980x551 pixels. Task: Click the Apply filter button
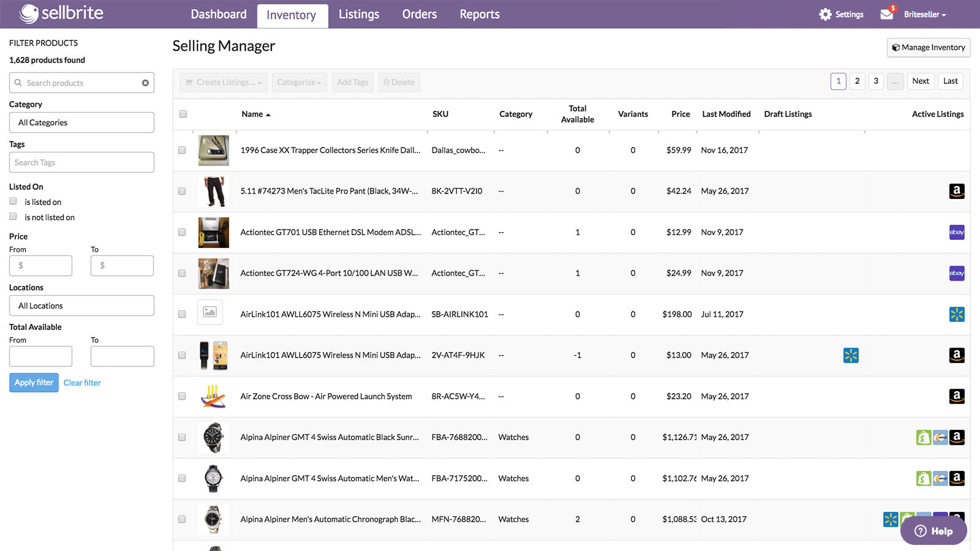pos(34,383)
